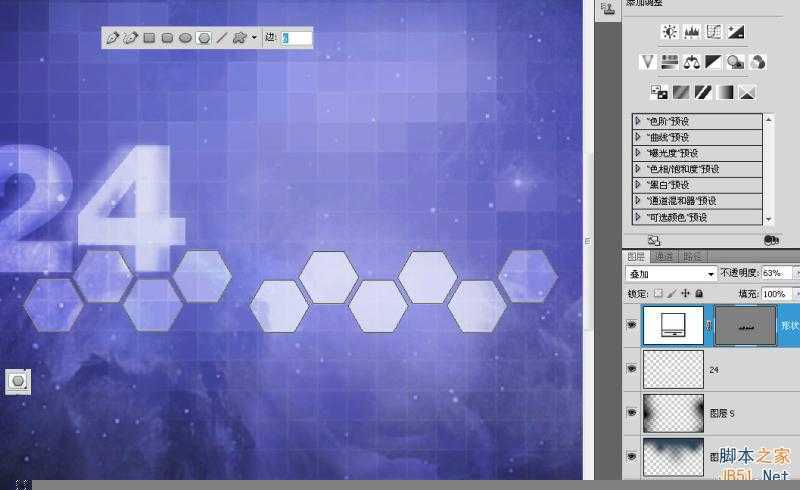Click the mask link icon on shape layer
This screenshot has width=800, height=490.
(709, 325)
